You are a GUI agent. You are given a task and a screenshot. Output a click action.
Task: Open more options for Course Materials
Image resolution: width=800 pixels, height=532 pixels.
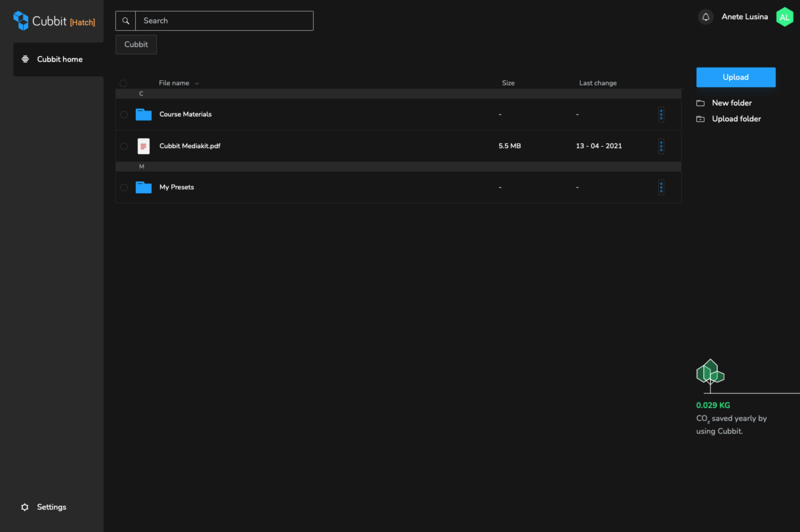pos(661,114)
